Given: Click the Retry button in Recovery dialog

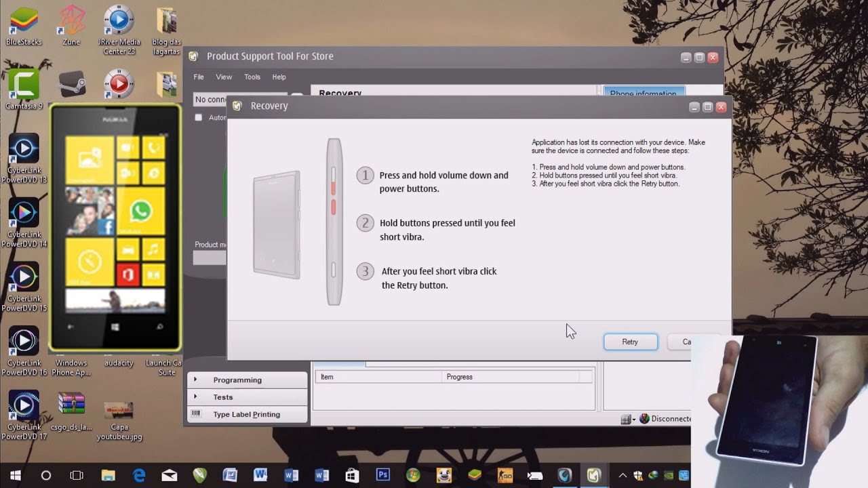Looking at the screenshot, I should point(630,342).
